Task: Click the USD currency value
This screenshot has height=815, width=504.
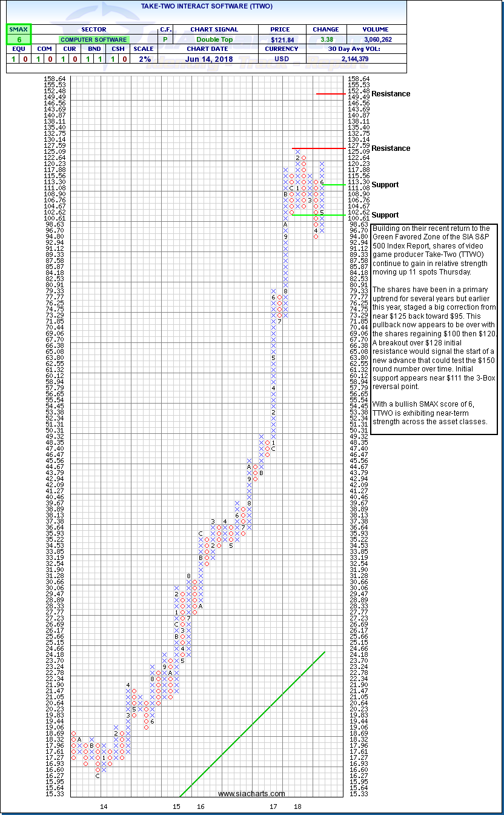Action: (281, 59)
